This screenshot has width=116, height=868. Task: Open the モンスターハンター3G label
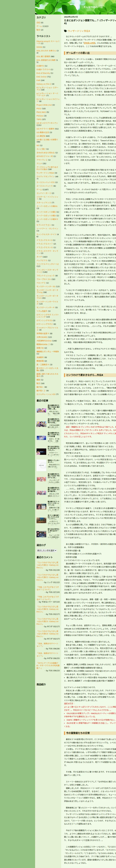click(46, 286)
